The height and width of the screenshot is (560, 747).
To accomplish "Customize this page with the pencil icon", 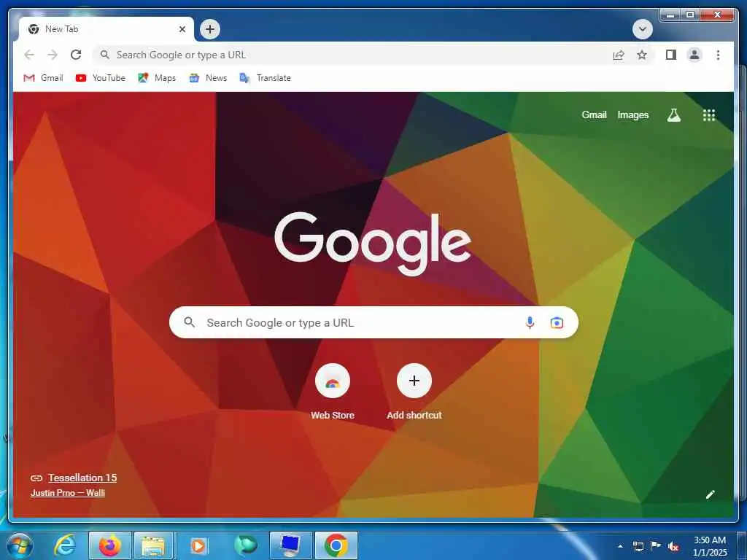I will tap(710, 494).
